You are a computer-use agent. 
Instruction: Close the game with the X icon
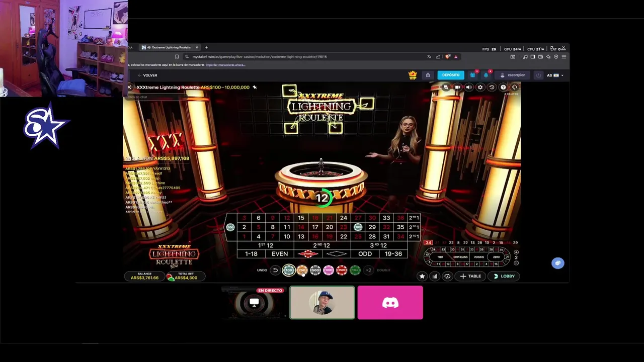tap(129, 87)
